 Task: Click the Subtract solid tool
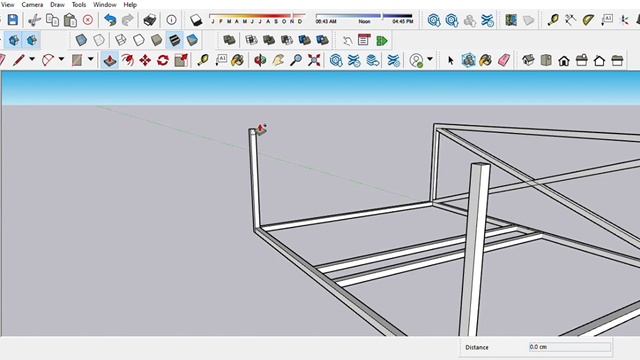[287, 40]
